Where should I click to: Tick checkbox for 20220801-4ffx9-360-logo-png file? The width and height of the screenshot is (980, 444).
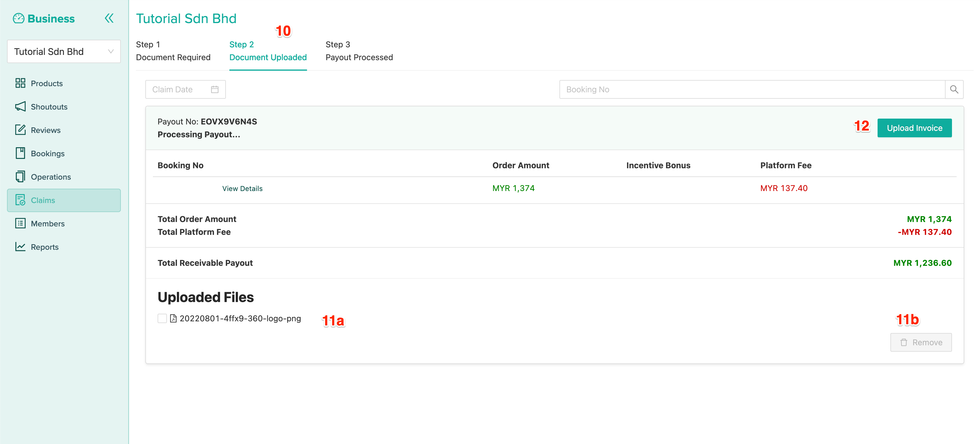click(162, 318)
